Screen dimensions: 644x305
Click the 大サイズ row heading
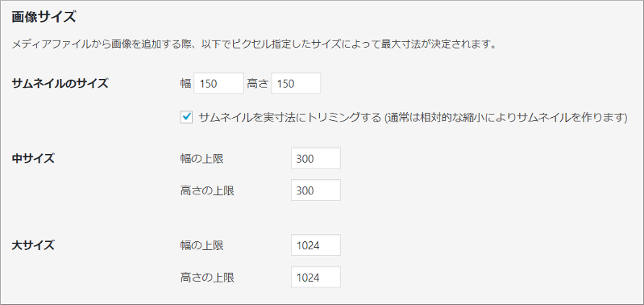coord(33,246)
